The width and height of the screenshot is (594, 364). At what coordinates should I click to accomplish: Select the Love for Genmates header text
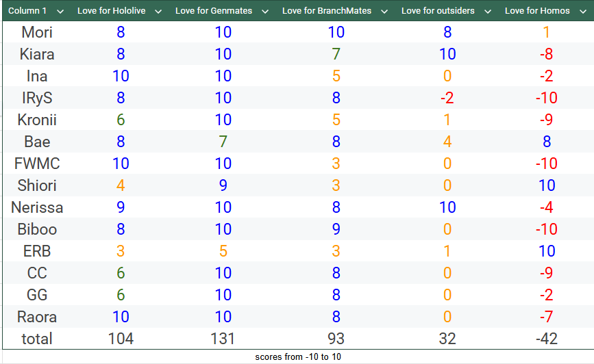(214, 10)
